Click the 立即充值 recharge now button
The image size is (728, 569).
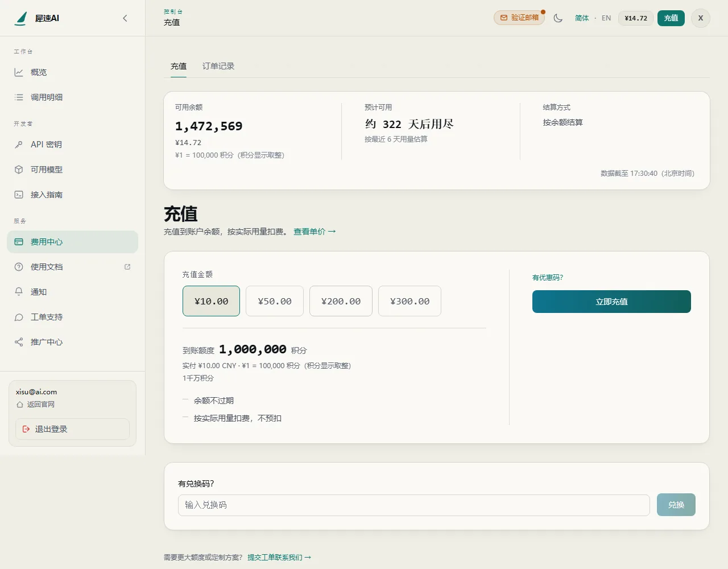click(x=611, y=302)
